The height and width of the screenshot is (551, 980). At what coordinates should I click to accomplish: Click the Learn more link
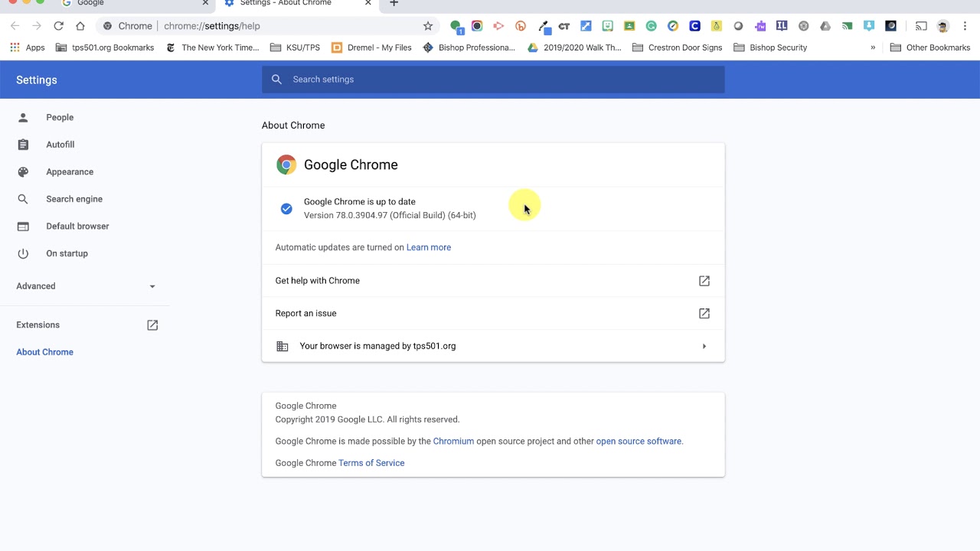429,248
